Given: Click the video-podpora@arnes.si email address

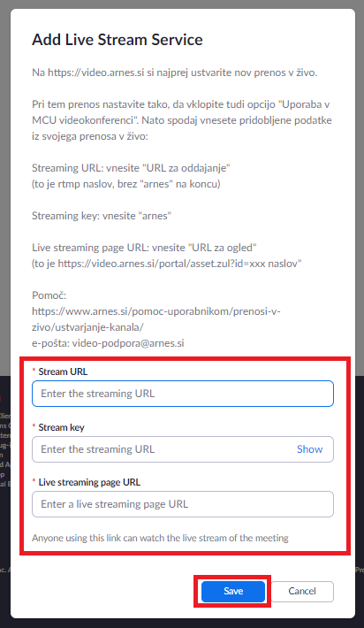Looking at the screenshot, I should (128, 343).
